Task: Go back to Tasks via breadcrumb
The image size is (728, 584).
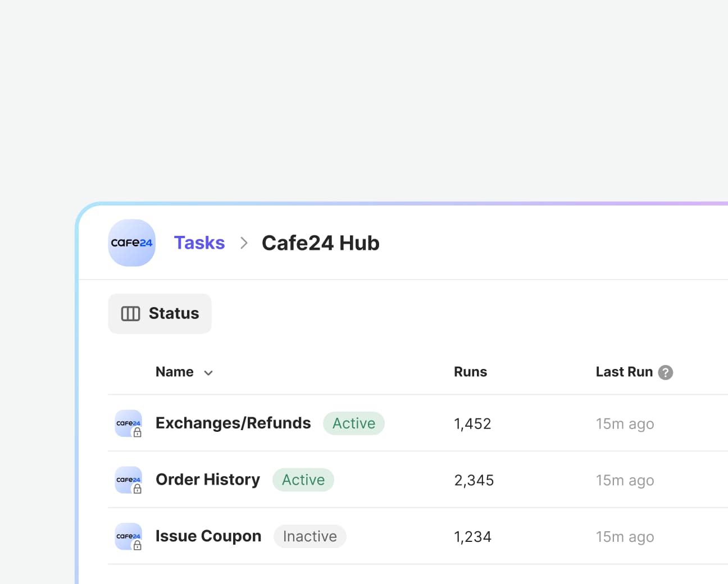Action: pyautogui.click(x=199, y=243)
